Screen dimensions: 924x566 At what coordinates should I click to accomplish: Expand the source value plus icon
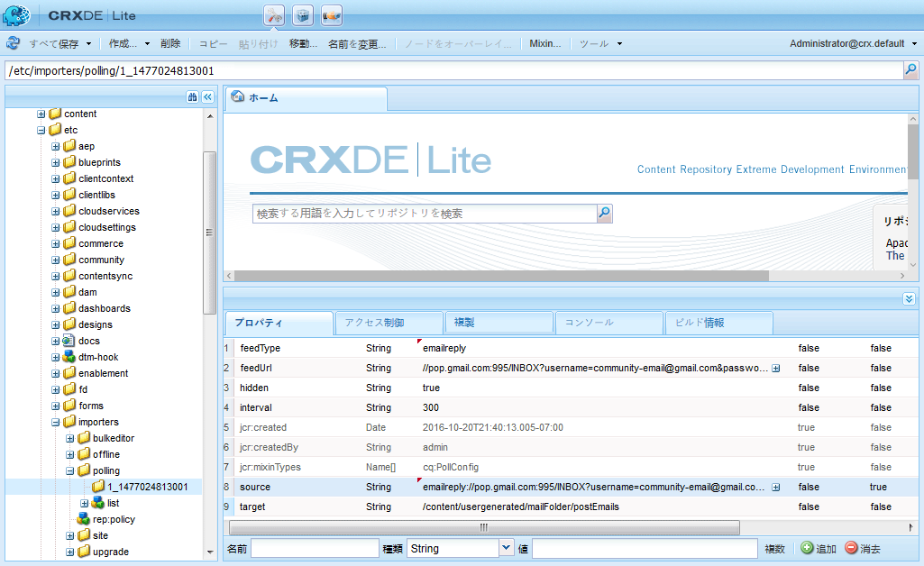pyautogui.click(x=776, y=487)
